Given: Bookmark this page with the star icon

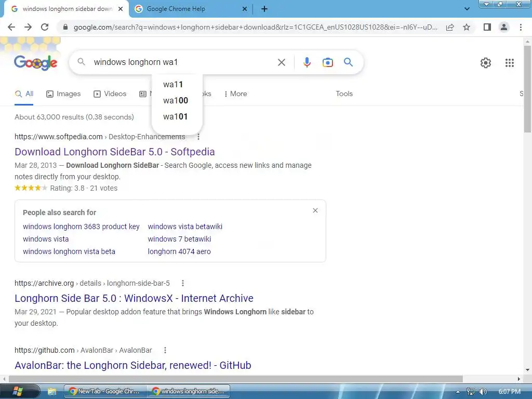Looking at the screenshot, I should (467, 27).
